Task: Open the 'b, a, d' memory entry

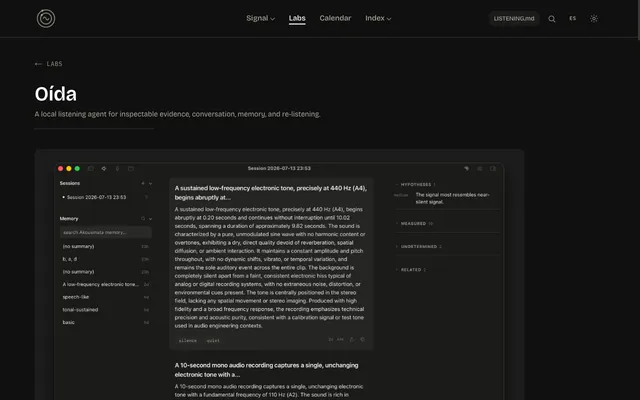Action: 105,259
